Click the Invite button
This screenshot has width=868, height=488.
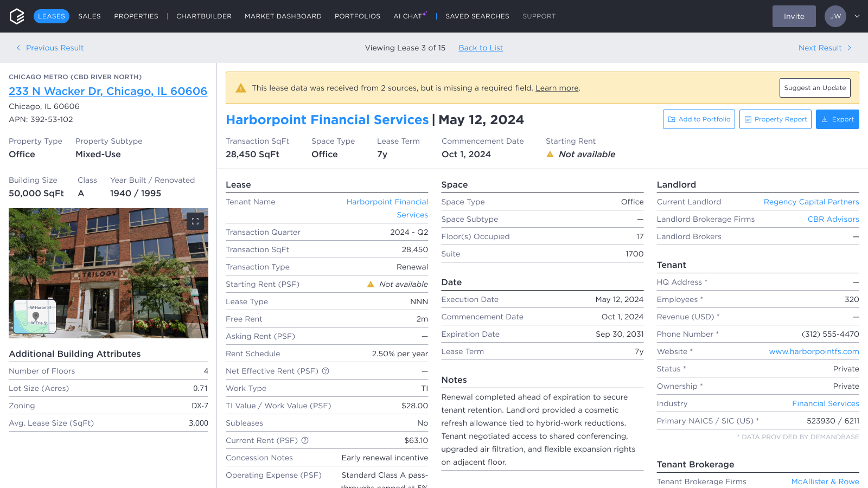click(794, 16)
